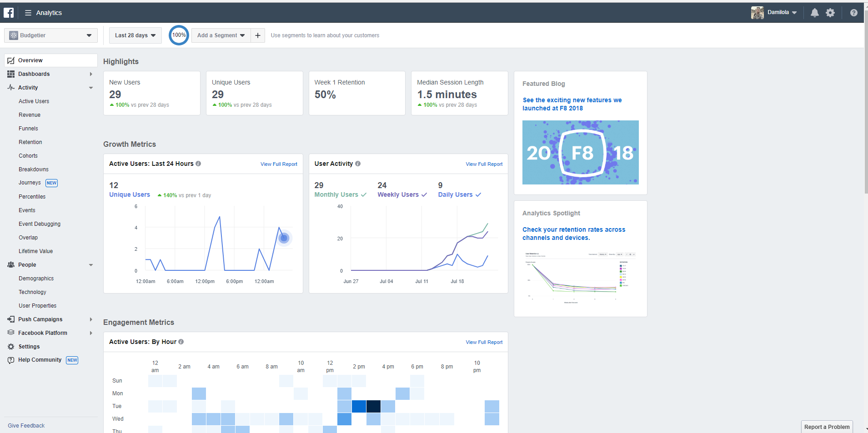Open Active Users in sidebar

click(34, 101)
